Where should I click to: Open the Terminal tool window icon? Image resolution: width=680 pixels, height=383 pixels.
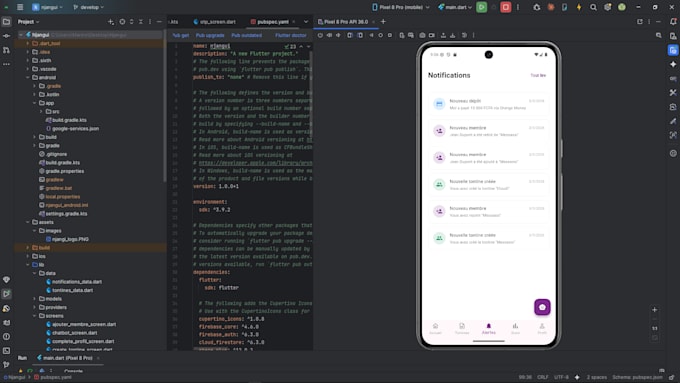pos(6,350)
